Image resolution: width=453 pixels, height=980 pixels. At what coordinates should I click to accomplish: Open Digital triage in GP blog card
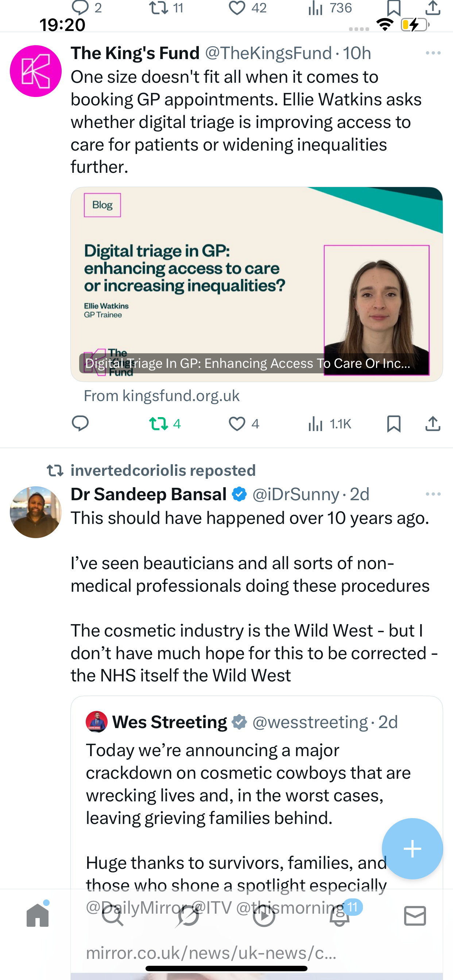[x=256, y=284]
